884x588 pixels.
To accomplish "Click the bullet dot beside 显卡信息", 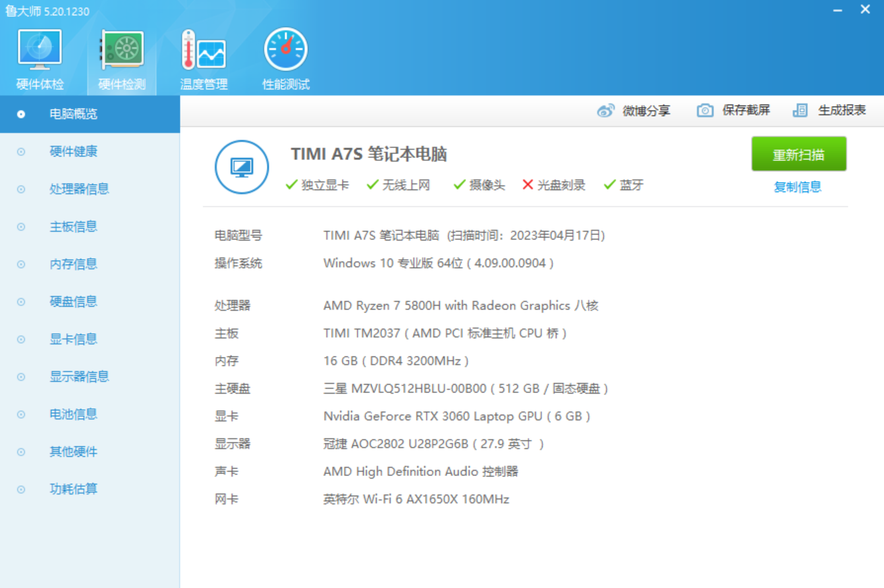I will [x=21, y=340].
